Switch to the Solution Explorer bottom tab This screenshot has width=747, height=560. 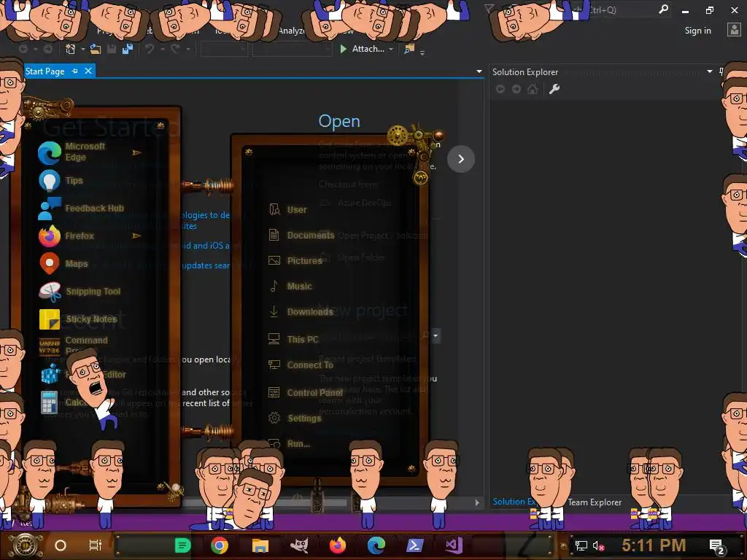tap(514, 502)
